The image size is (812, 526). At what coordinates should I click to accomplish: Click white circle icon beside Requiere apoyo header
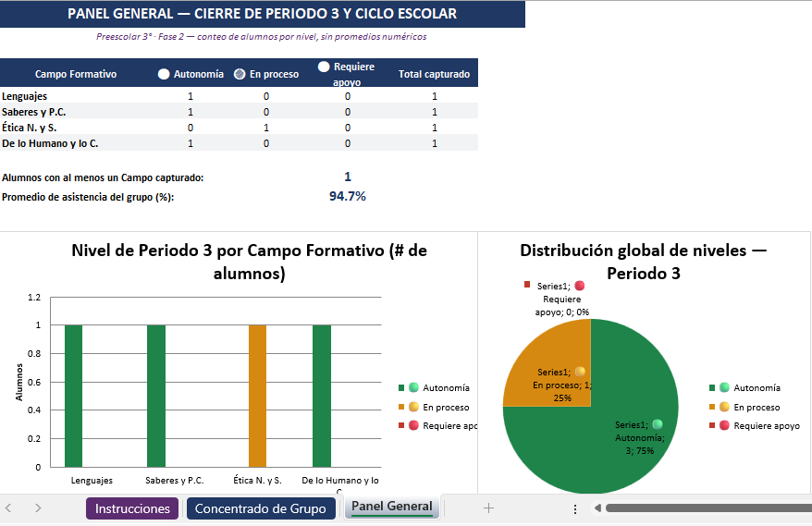coord(324,67)
